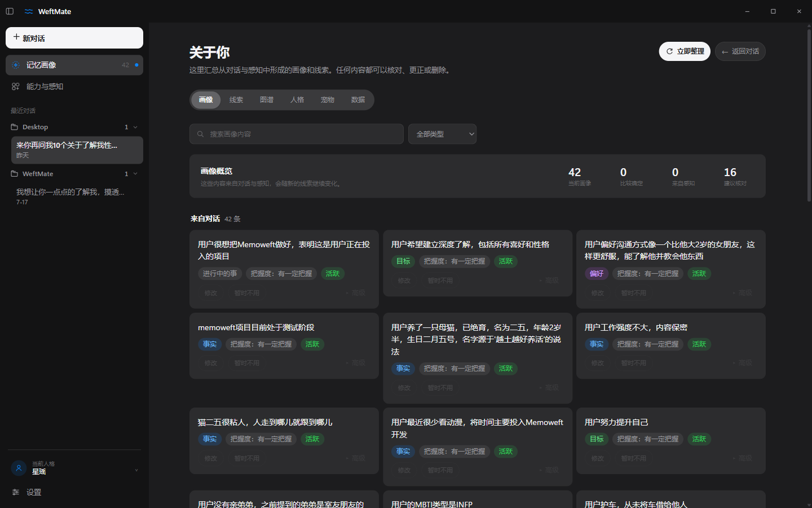Switch to the 宠物 tab
This screenshot has width=812, height=508.
click(328, 100)
